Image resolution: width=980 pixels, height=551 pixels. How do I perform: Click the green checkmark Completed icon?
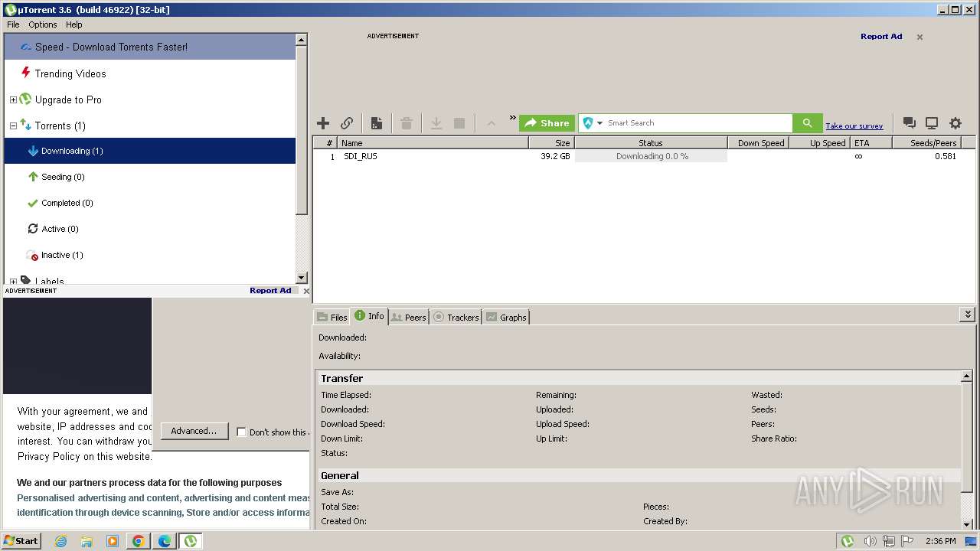pyautogui.click(x=33, y=203)
